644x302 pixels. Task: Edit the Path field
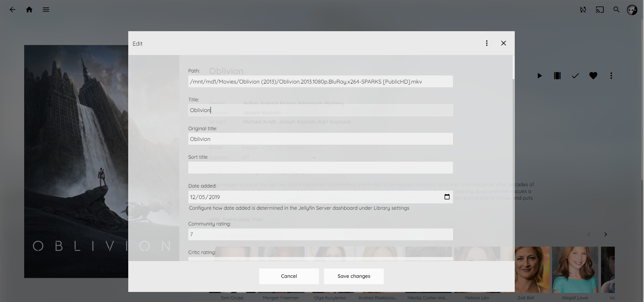320,82
